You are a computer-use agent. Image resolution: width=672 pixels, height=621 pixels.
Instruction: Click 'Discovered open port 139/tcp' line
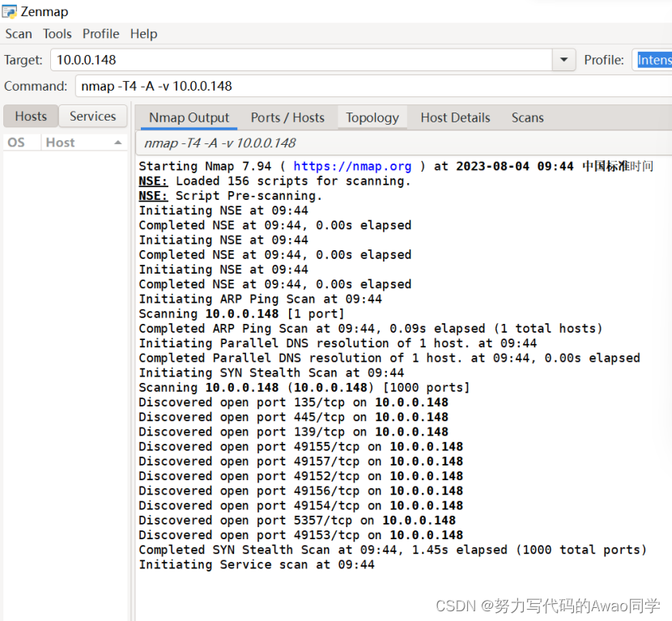click(x=293, y=432)
